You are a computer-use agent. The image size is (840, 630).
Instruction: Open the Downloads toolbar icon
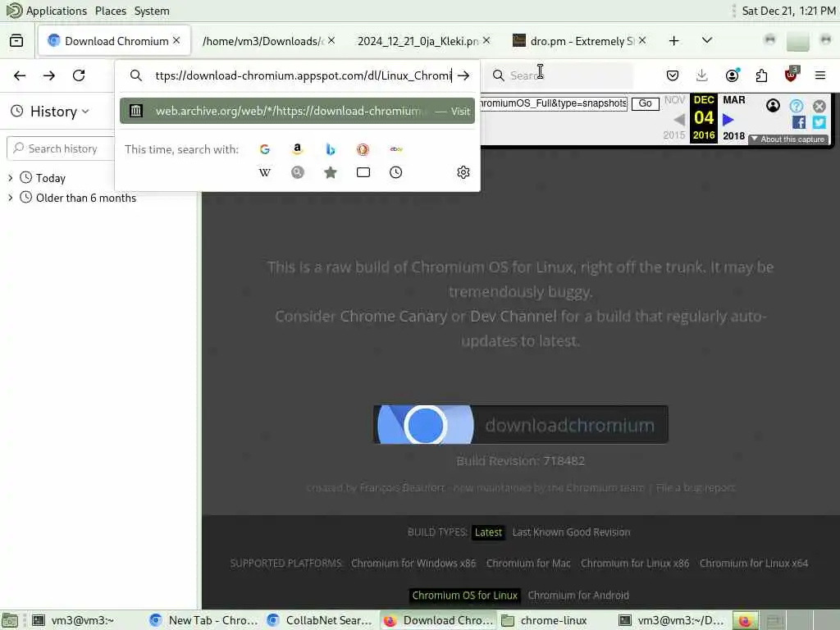coord(702,75)
